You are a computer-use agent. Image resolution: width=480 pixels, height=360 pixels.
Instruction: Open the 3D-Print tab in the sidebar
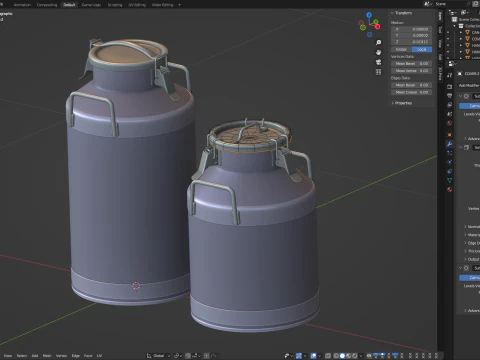(440, 74)
